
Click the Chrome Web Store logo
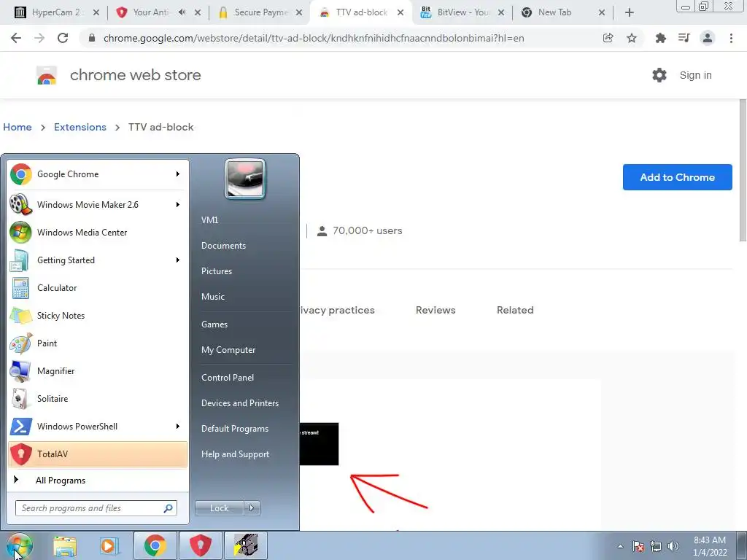point(47,75)
